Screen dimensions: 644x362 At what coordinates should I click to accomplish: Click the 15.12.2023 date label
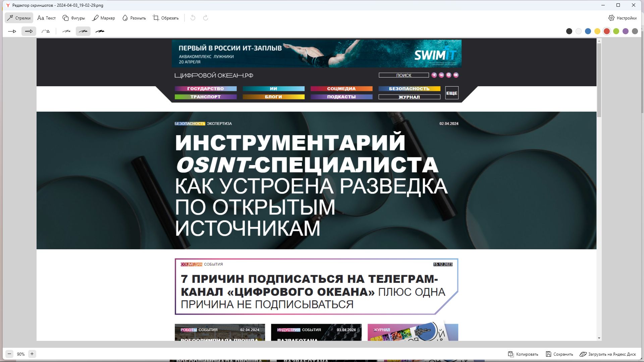click(443, 264)
